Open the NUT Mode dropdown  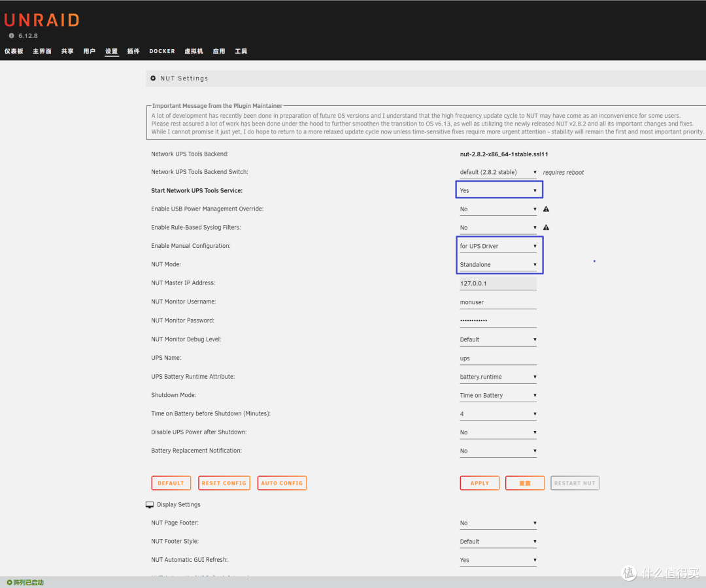[x=498, y=265]
